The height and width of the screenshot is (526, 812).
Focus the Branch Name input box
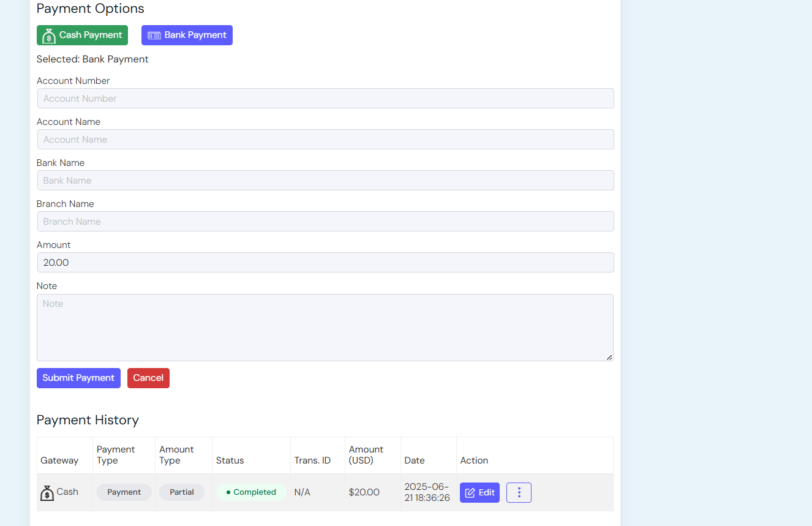(x=325, y=222)
